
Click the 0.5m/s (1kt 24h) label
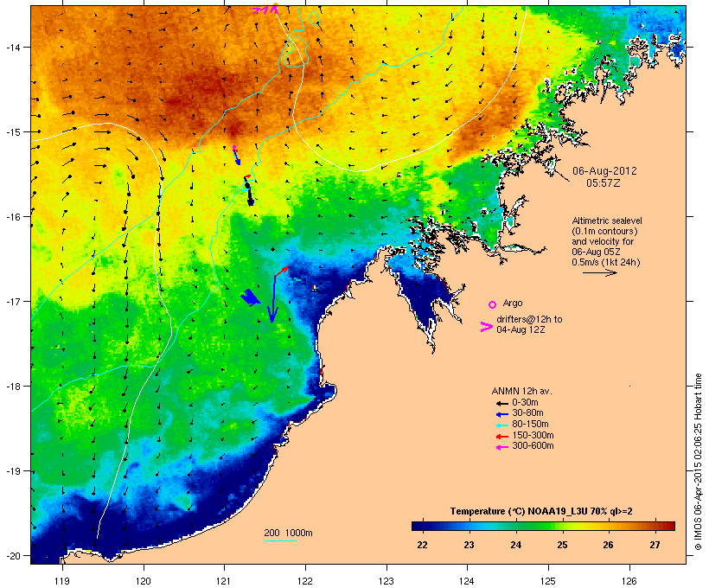tap(606, 262)
